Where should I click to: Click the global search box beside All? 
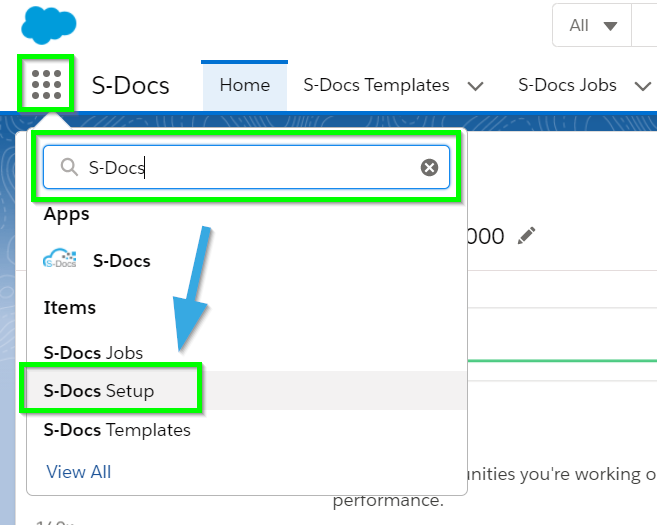pos(644,26)
